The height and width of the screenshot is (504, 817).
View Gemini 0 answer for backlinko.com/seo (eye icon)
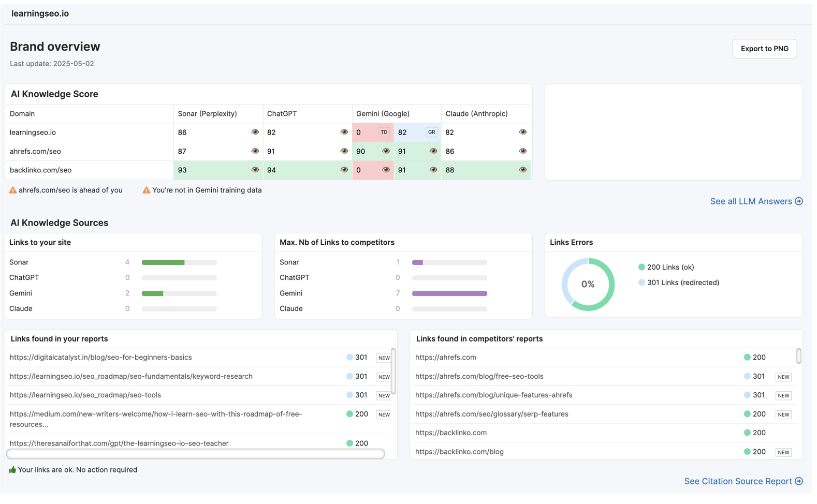point(386,170)
